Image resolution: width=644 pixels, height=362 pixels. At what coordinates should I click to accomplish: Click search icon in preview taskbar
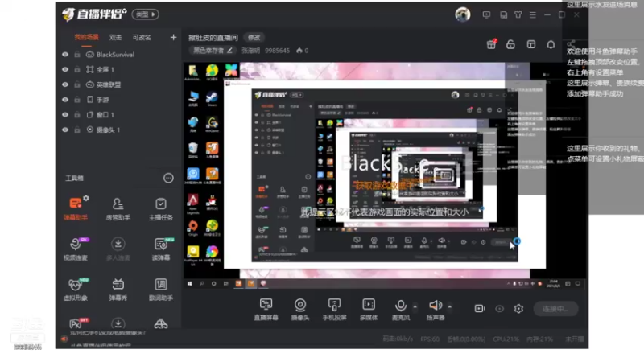[202, 284]
